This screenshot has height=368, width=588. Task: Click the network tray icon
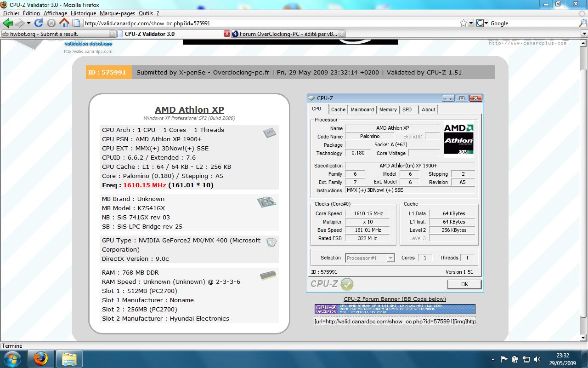pos(526,359)
